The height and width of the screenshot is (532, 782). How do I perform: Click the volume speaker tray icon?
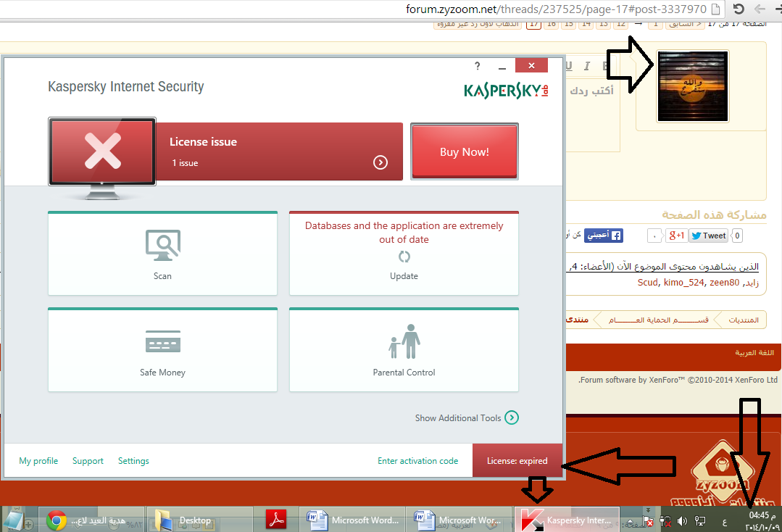(x=682, y=522)
